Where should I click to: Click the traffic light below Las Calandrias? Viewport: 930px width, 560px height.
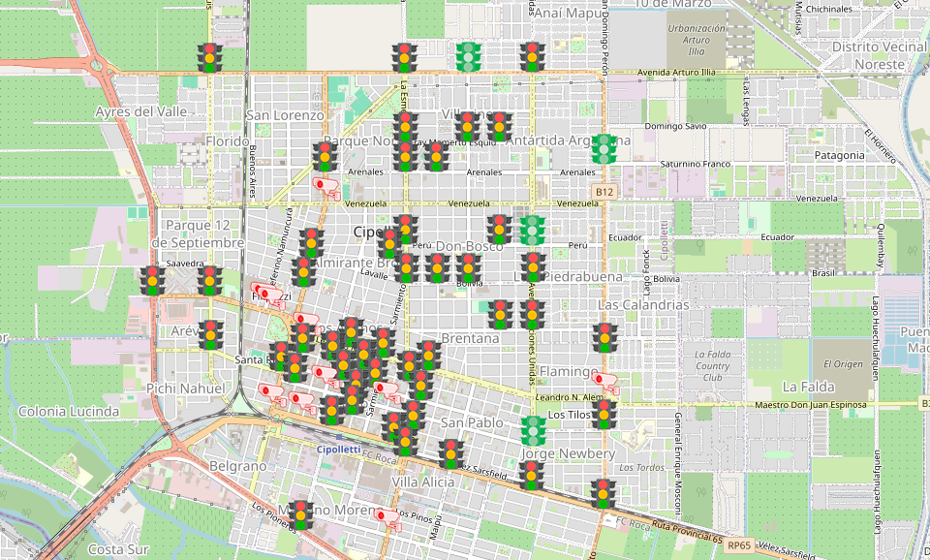coord(605,337)
